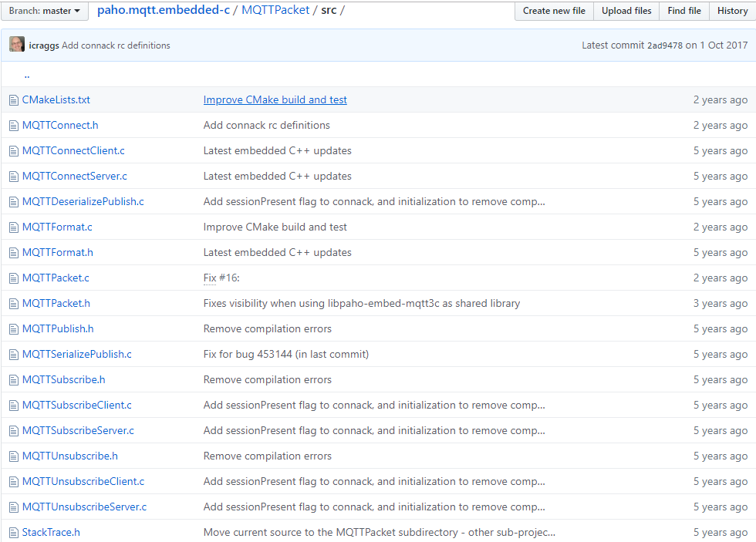This screenshot has width=756, height=542.
Task: Open the MQTTSerializePublish.c file
Action: (x=76, y=354)
